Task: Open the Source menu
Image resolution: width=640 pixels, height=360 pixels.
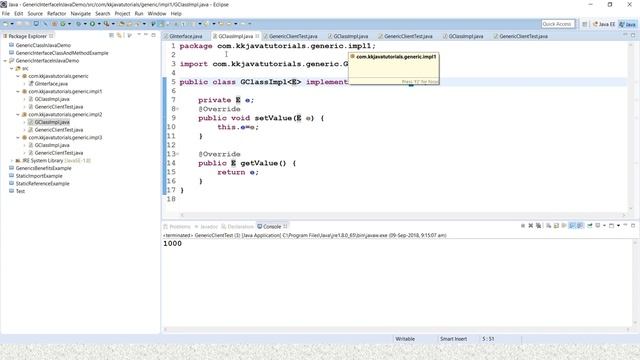Action: 35,13
